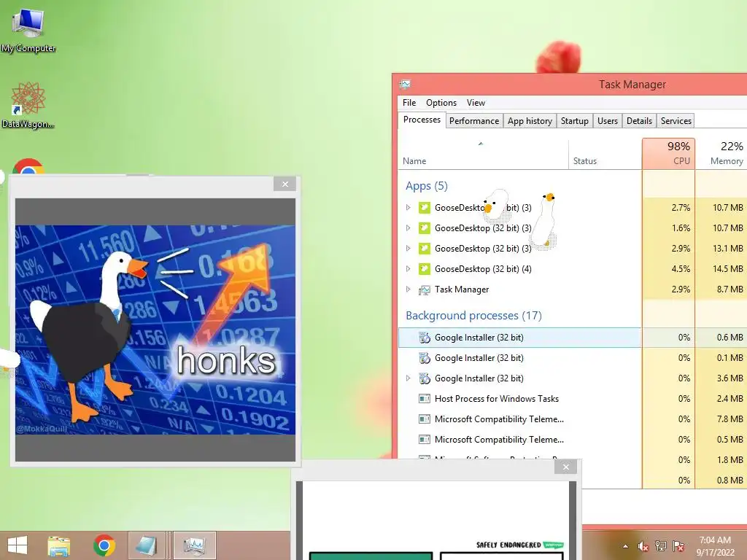747x560 pixels.
Task: Expand GooseDesktop row using 13.1 MB
Action: point(409,249)
